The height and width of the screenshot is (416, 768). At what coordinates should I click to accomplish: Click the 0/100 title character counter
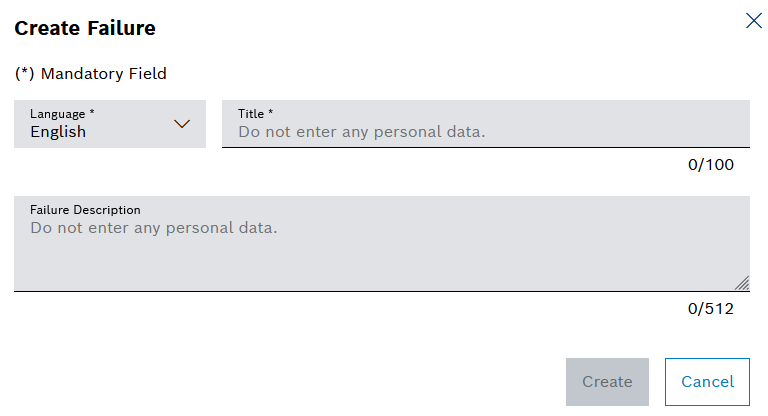tap(711, 164)
